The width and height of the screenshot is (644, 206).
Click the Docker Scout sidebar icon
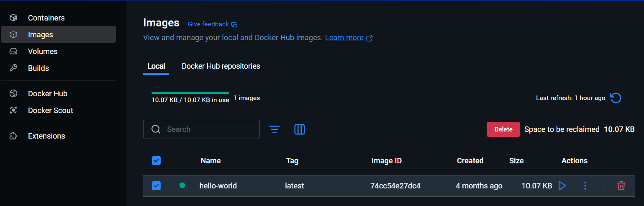pos(13,111)
